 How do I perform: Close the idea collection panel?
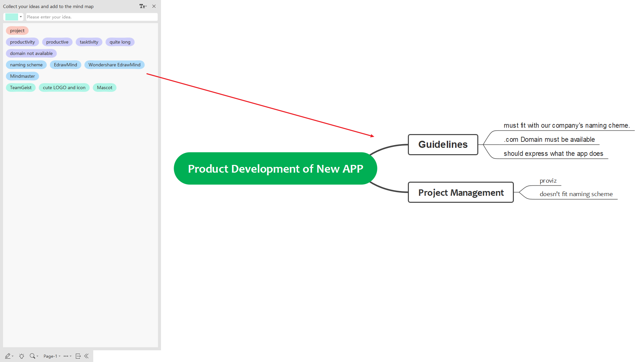tap(154, 6)
